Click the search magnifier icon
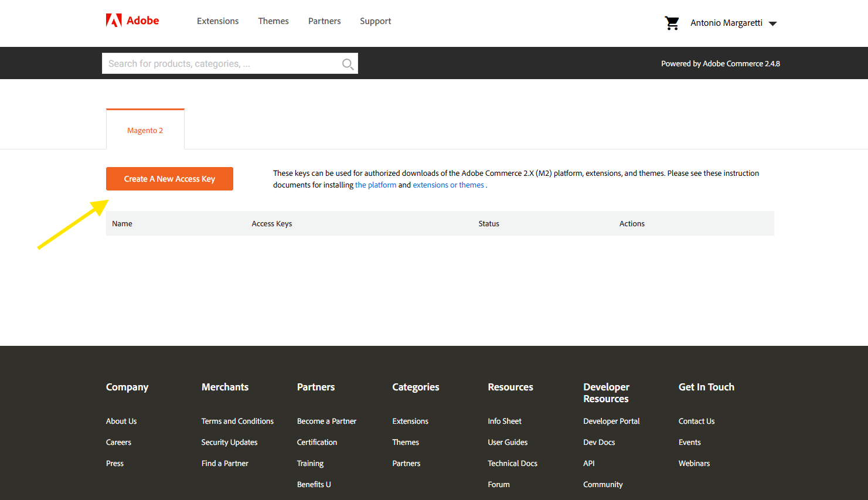The height and width of the screenshot is (500, 868). (348, 64)
